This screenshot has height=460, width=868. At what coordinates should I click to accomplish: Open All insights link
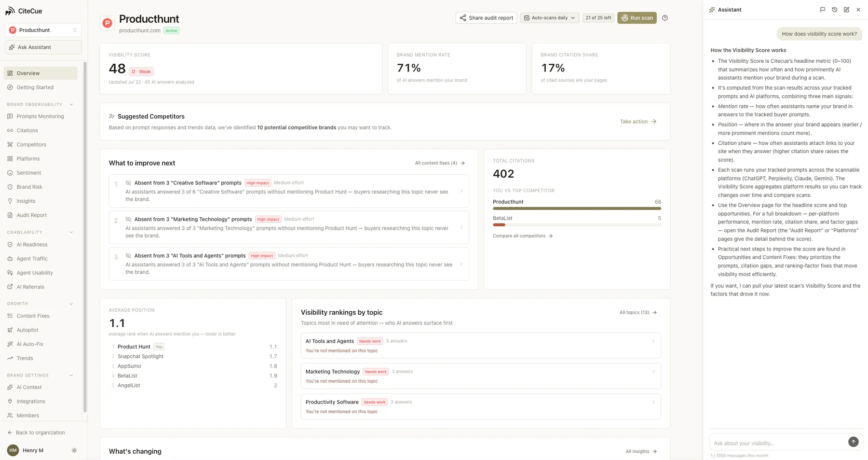click(x=641, y=451)
